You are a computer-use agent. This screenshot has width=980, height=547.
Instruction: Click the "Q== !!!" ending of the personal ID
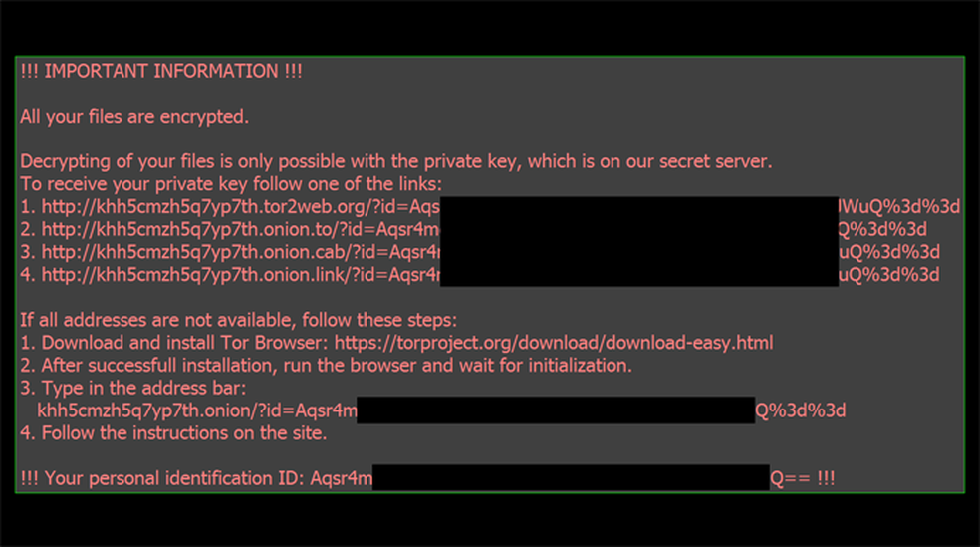pos(802,478)
